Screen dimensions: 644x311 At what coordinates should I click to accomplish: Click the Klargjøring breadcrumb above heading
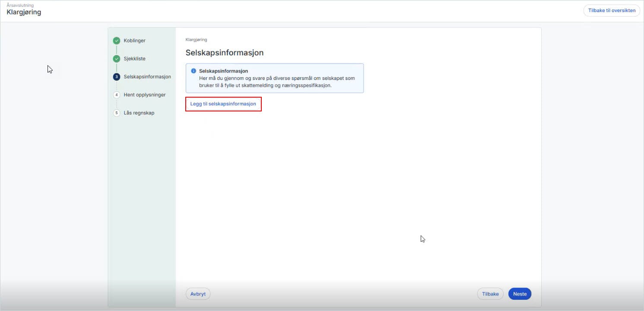[197, 40]
